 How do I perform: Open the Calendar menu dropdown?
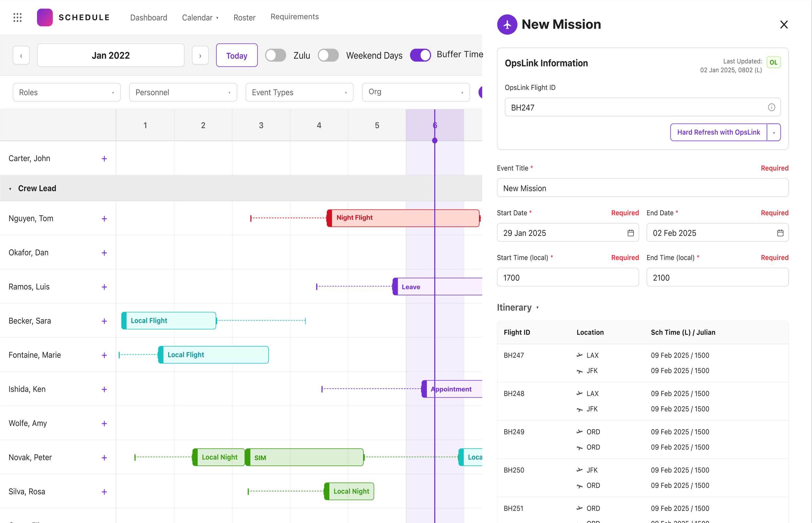pyautogui.click(x=200, y=18)
